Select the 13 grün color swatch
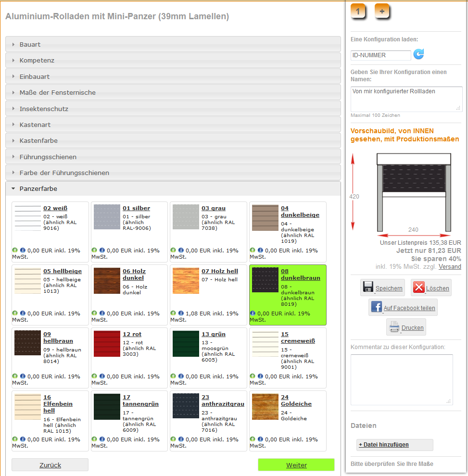 [x=186, y=344]
